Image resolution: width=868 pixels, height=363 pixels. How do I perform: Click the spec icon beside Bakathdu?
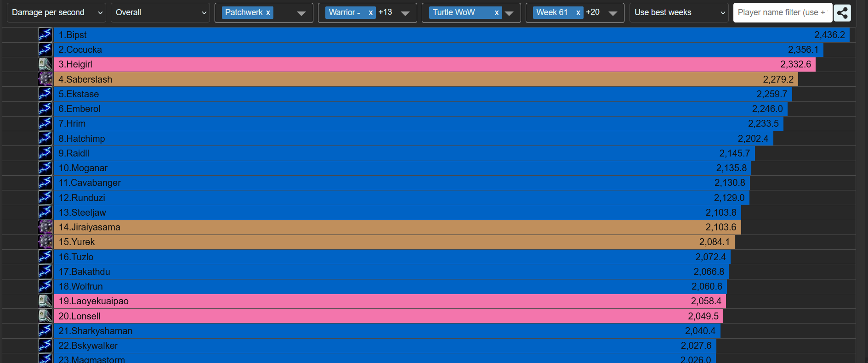(x=45, y=272)
